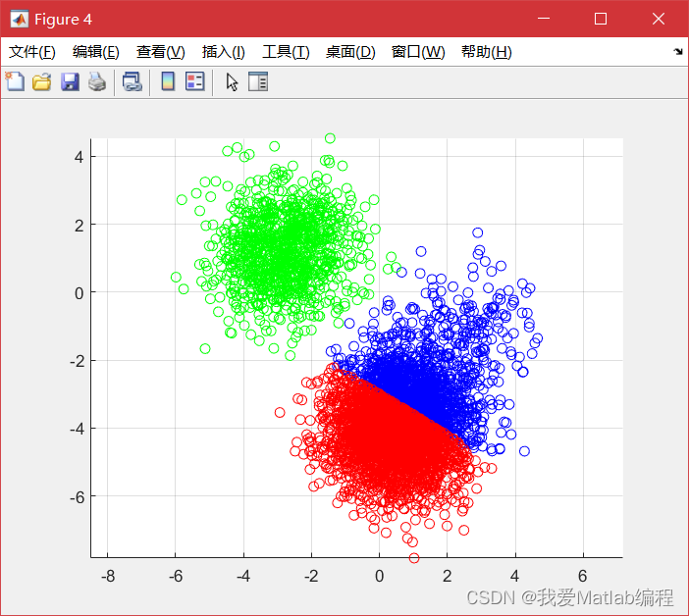Toggle the Edit Plot arrow tool
This screenshot has height=616, width=689.
click(232, 82)
